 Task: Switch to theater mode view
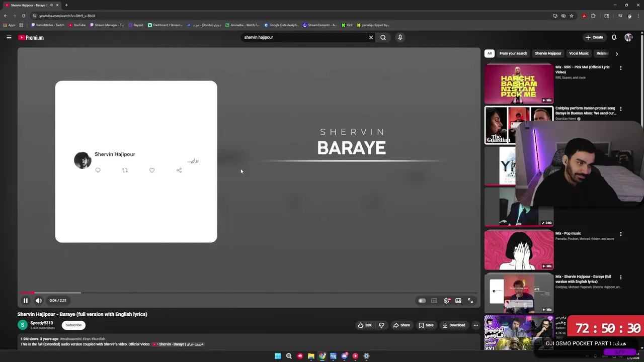coord(458,301)
